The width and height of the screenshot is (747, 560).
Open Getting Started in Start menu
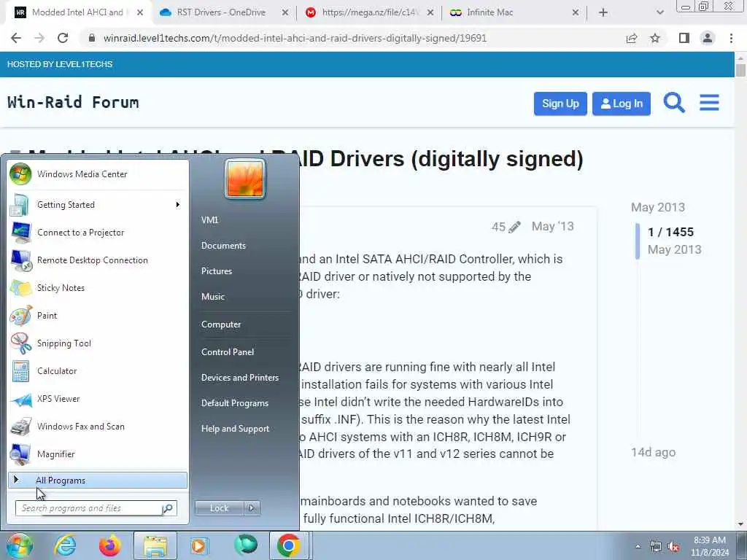(x=98, y=205)
